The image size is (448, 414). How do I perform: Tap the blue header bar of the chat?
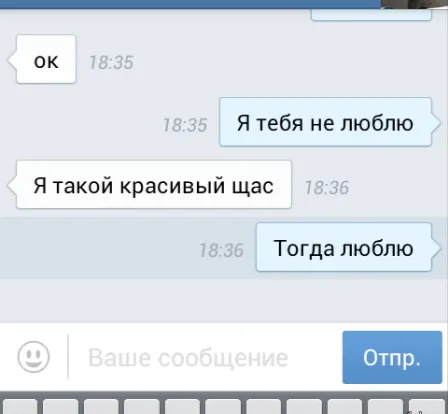(x=190, y=4)
